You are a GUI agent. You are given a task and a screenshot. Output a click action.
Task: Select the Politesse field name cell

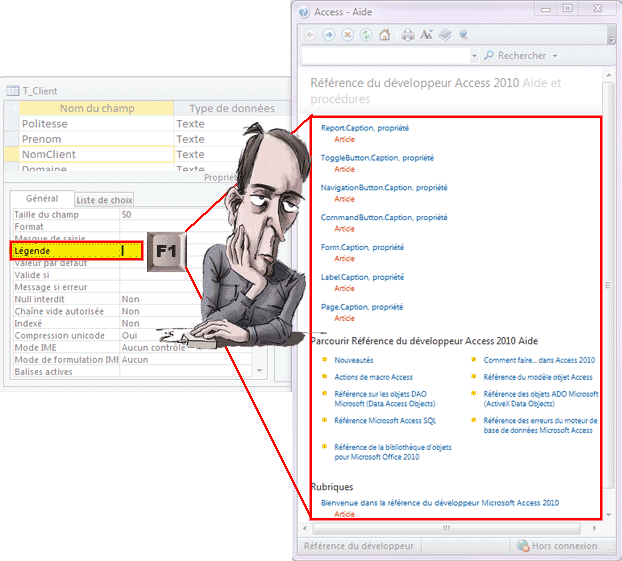click(96, 124)
